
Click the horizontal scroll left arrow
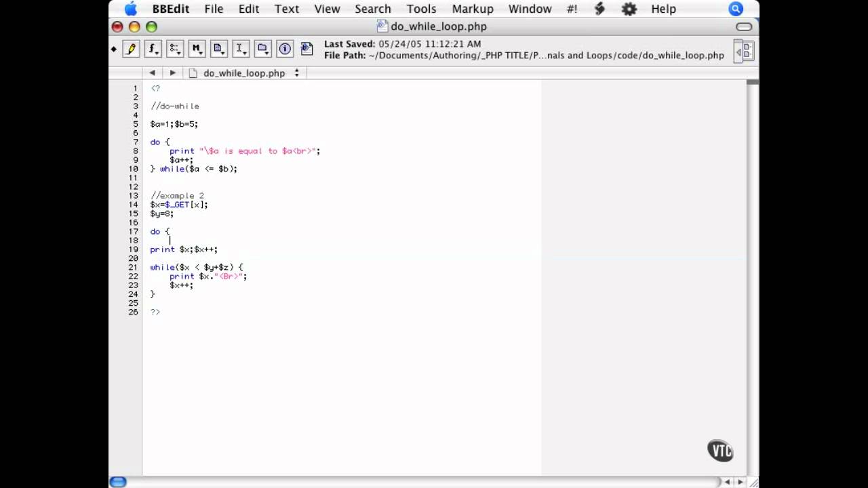coord(727,482)
